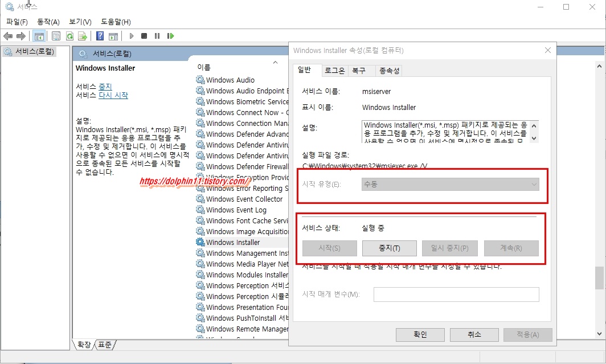Select Windows Image Acquisition service row
606x364 pixels.
point(242,231)
